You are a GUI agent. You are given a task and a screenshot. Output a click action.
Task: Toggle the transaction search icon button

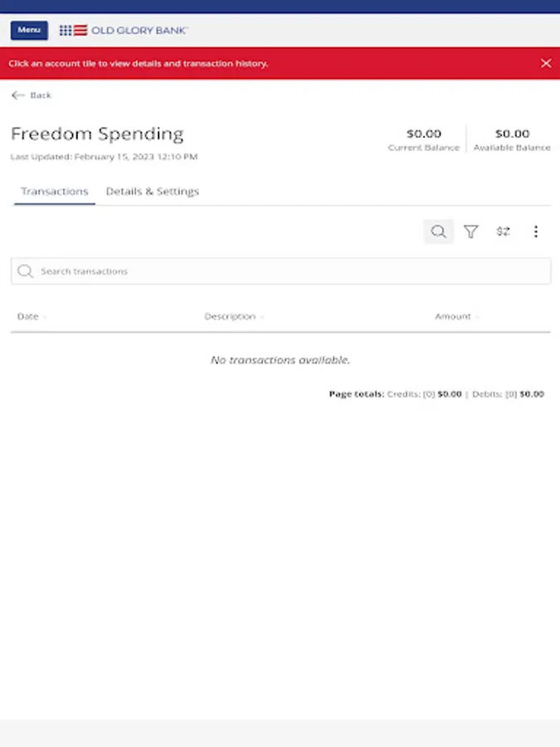coord(438,232)
